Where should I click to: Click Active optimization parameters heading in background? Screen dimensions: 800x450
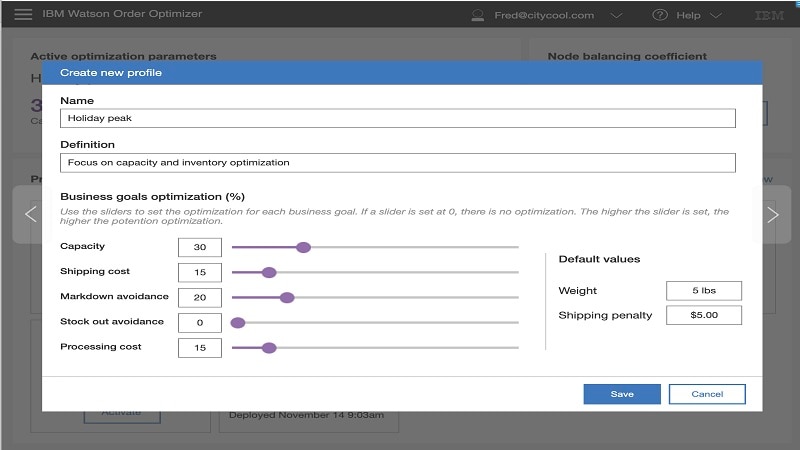click(x=123, y=56)
